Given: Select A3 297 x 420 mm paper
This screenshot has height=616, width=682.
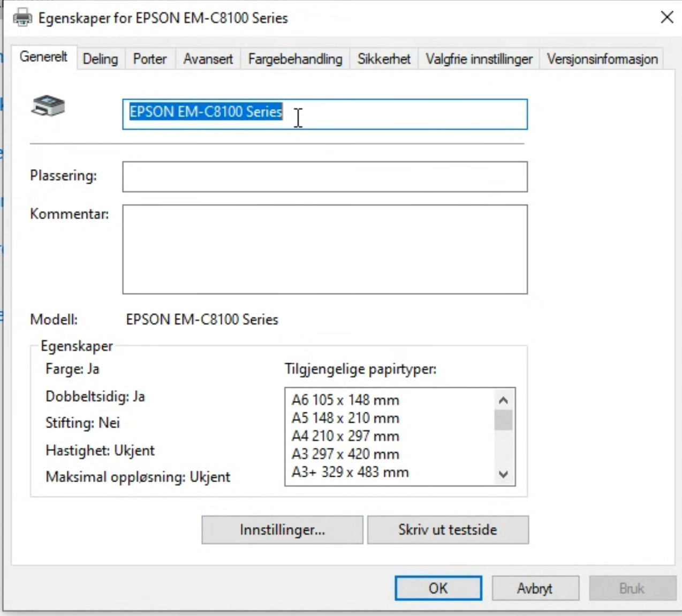Looking at the screenshot, I should (345, 454).
